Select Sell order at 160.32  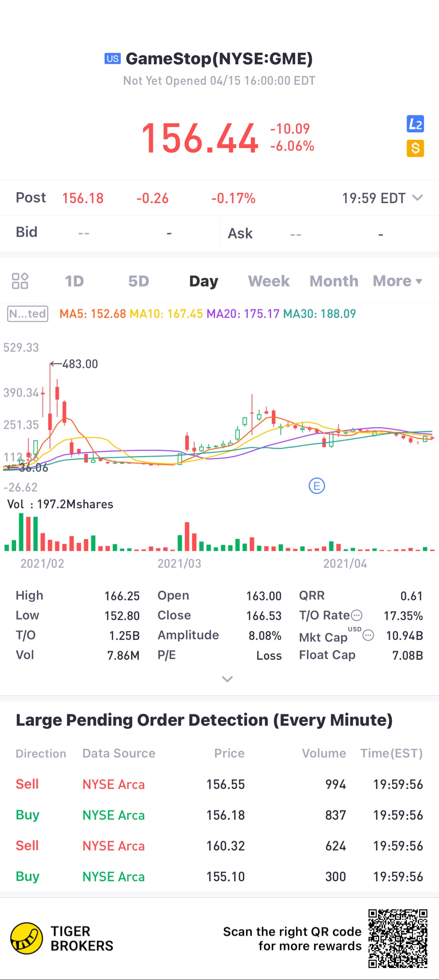coord(219,846)
